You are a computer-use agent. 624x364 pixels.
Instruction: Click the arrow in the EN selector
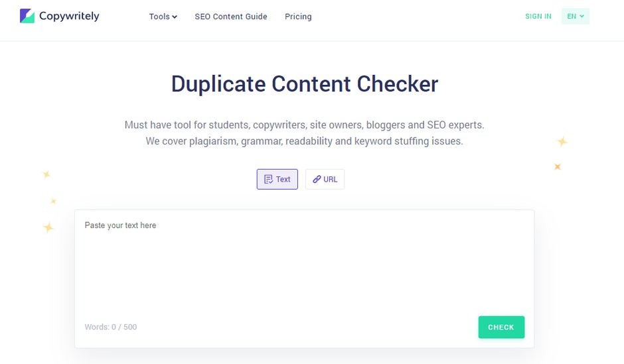pos(582,17)
